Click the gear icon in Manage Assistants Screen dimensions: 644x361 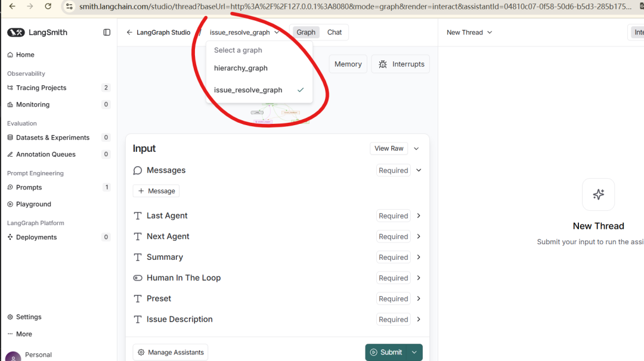(x=141, y=353)
